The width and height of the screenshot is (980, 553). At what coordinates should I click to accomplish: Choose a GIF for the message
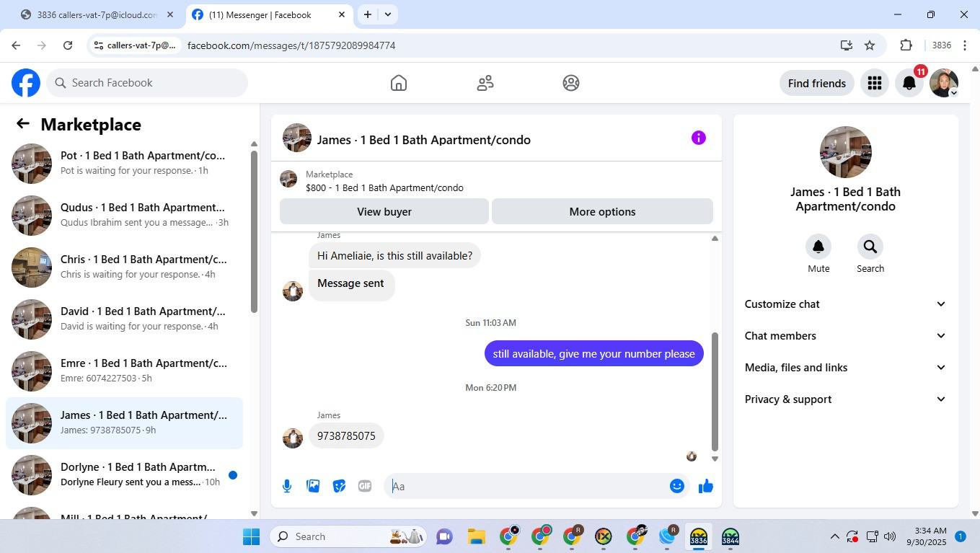tap(365, 486)
